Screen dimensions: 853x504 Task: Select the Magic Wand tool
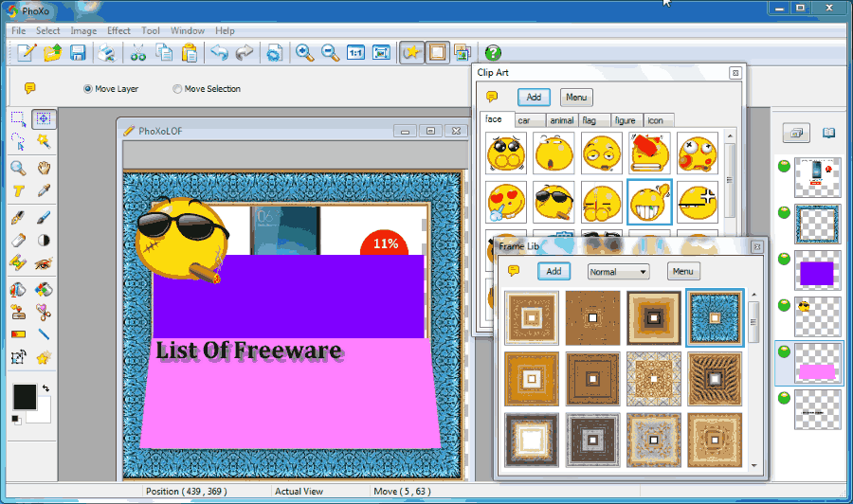[x=44, y=142]
